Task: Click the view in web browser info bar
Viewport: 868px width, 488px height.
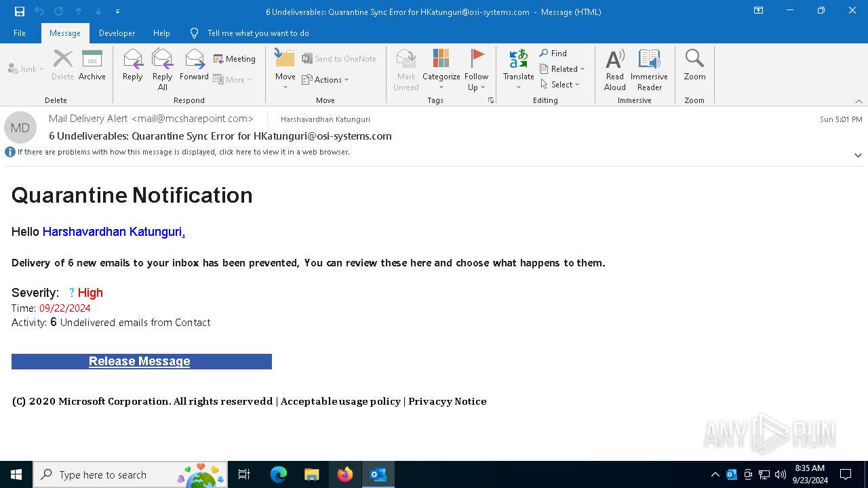Action: (183, 152)
